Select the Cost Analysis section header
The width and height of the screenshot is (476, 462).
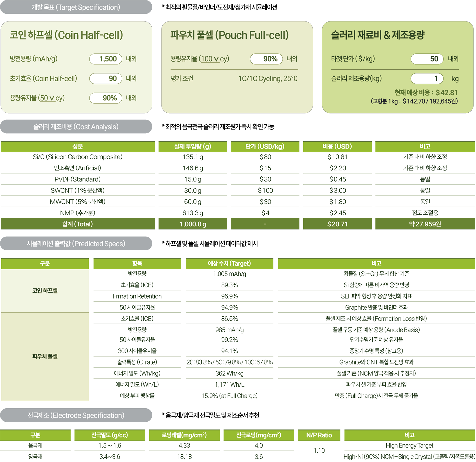tap(76, 126)
